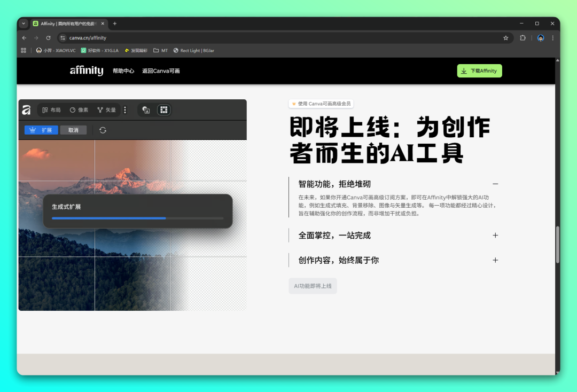The width and height of the screenshot is (577, 392).
Task: Click the 生成式扩展 progress bar
Action: click(137, 218)
